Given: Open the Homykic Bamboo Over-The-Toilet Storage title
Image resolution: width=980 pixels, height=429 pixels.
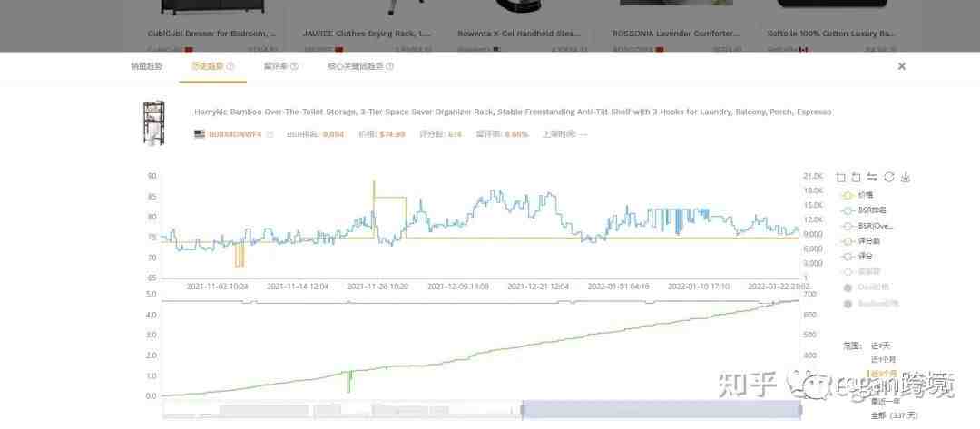Looking at the screenshot, I should pyautogui.click(x=513, y=112).
